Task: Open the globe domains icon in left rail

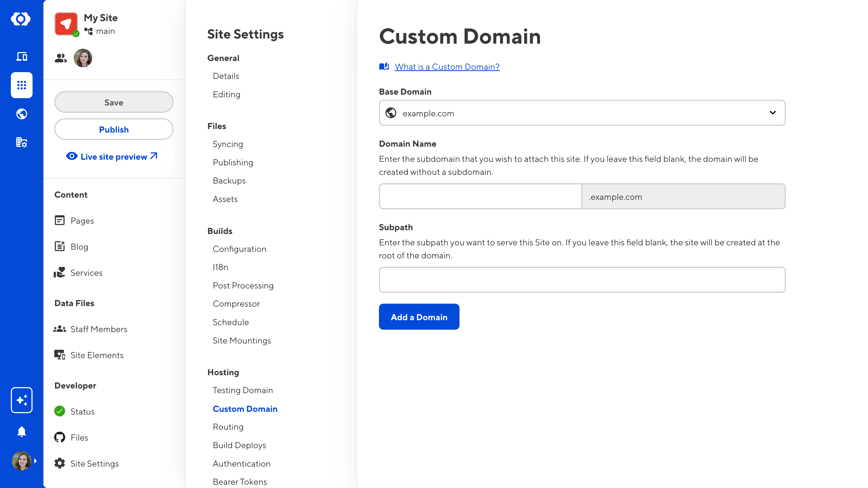Action: tap(22, 114)
